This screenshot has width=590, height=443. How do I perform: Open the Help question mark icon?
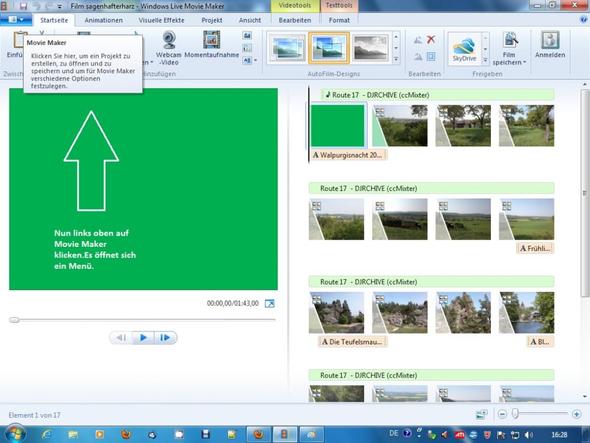(x=584, y=20)
